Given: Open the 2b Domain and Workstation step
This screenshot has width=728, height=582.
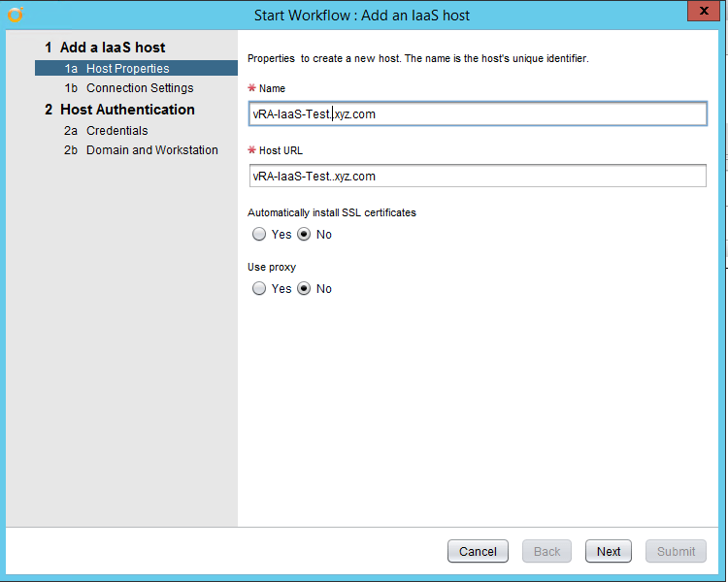Looking at the screenshot, I should 151,150.
